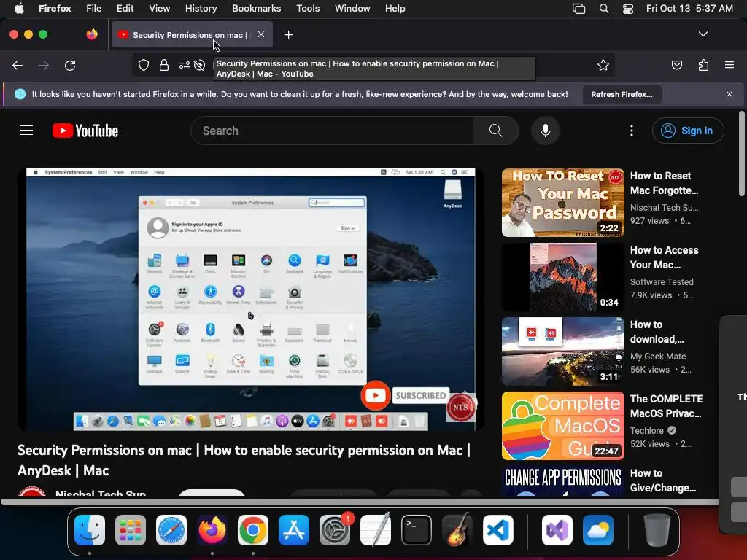Open Finder from the Dock
The height and width of the screenshot is (560, 747).
point(90,530)
